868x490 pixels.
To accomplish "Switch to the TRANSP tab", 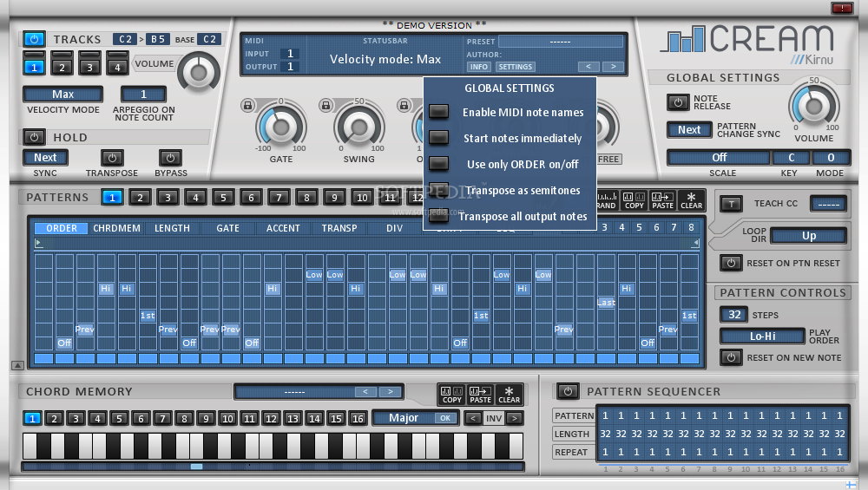I will coord(339,228).
